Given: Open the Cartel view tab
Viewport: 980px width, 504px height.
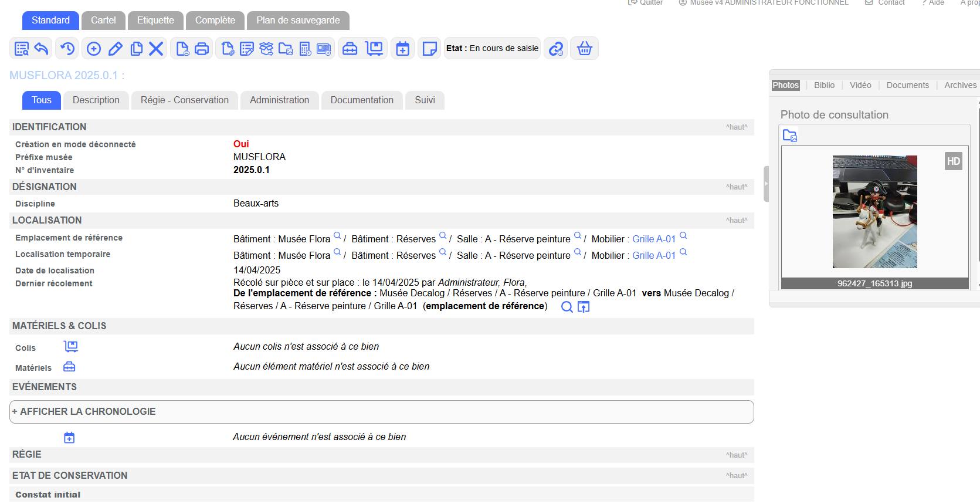Looking at the screenshot, I should pos(103,21).
